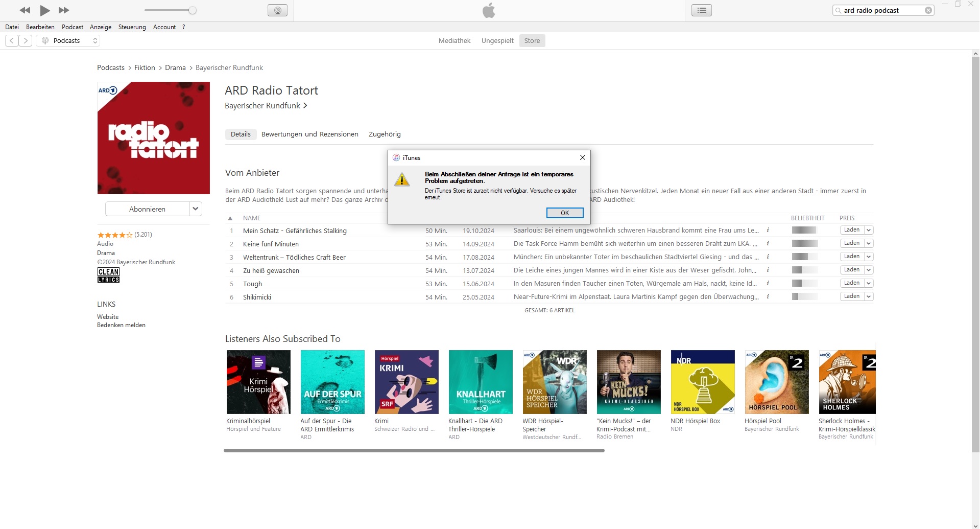Viewport: 980px width, 529px height.
Task: Go forward with the right arrow button
Action: pos(26,41)
